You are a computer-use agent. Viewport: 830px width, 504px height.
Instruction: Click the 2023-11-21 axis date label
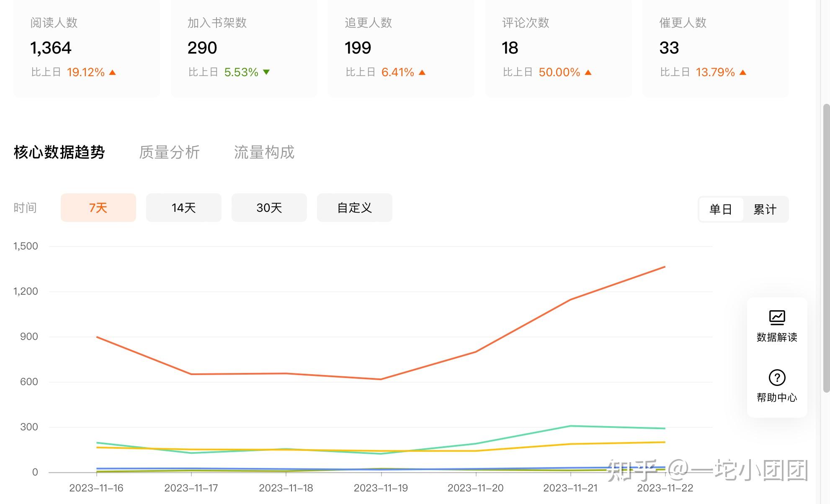570,488
